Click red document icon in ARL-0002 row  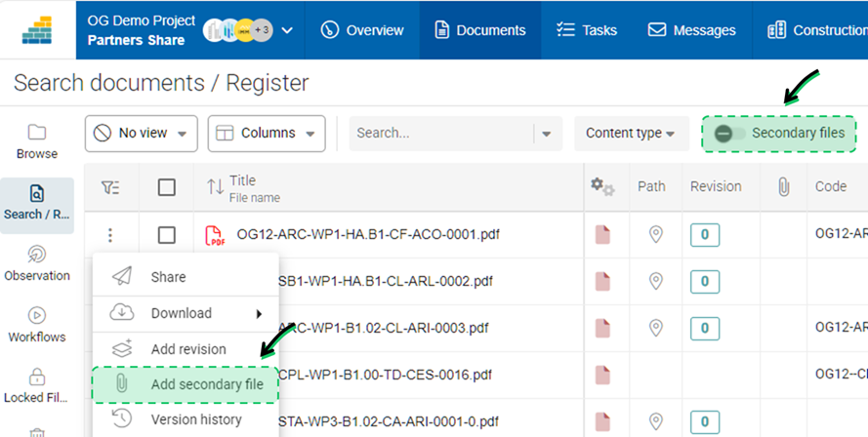pyautogui.click(x=602, y=281)
